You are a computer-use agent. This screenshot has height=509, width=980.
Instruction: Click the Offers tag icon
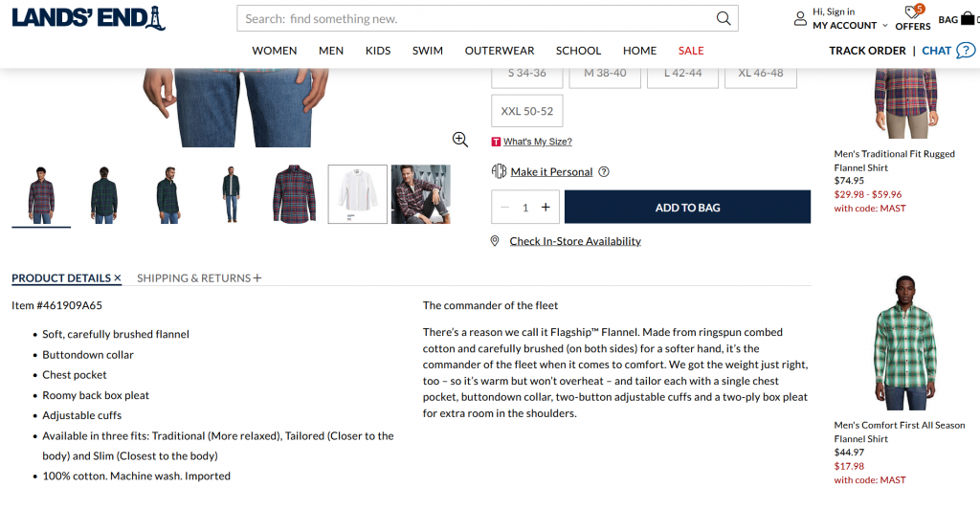pyautogui.click(x=912, y=13)
